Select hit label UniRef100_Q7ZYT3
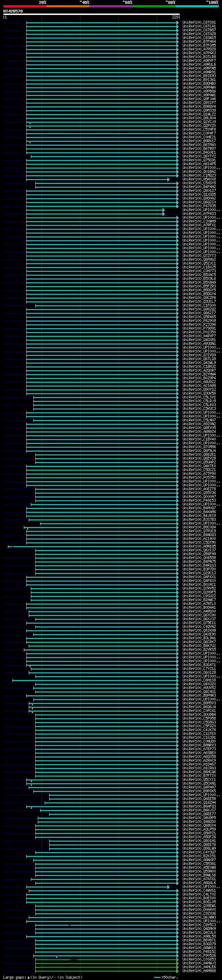The image size is (222, 980). point(199,256)
